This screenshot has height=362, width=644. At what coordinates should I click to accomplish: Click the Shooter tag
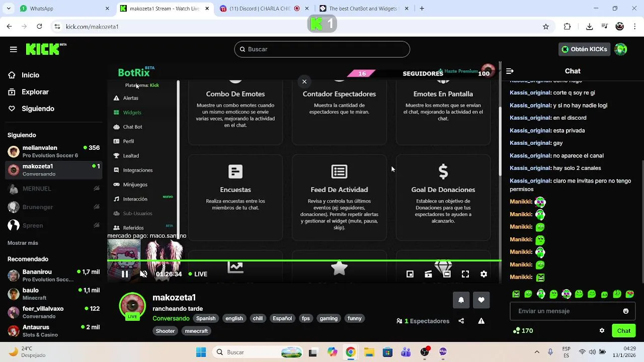pos(165,331)
